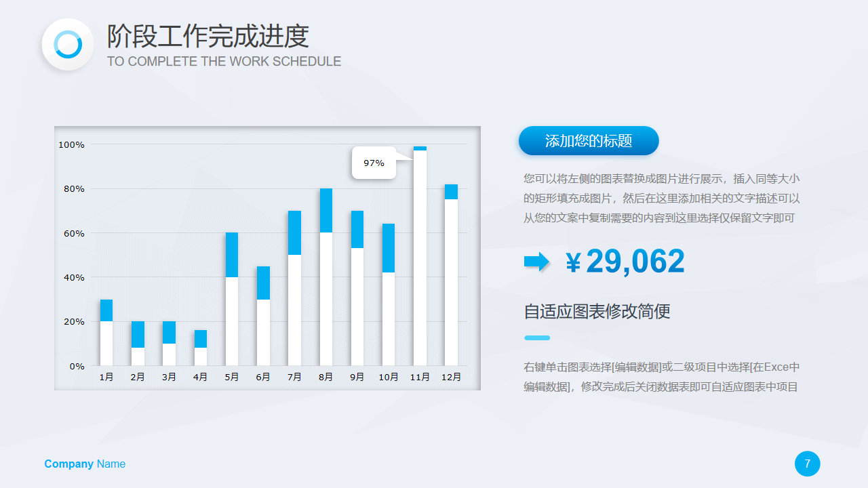The height and width of the screenshot is (488, 868).
Task: Click the blue top segment of the 5月 bar
Action: pyautogui.click(x=232, y=255)
